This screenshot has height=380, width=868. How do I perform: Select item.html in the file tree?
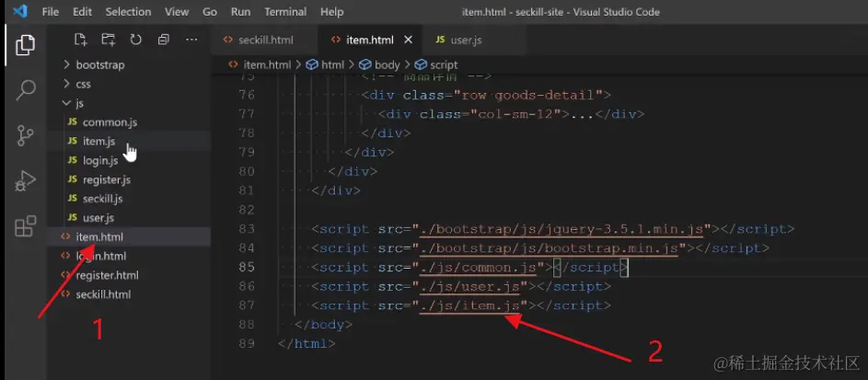coord(99,236)
